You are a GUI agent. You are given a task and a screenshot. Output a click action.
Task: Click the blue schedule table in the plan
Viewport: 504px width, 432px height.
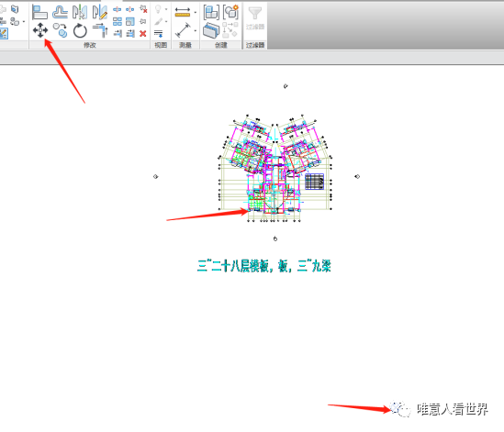314,182
